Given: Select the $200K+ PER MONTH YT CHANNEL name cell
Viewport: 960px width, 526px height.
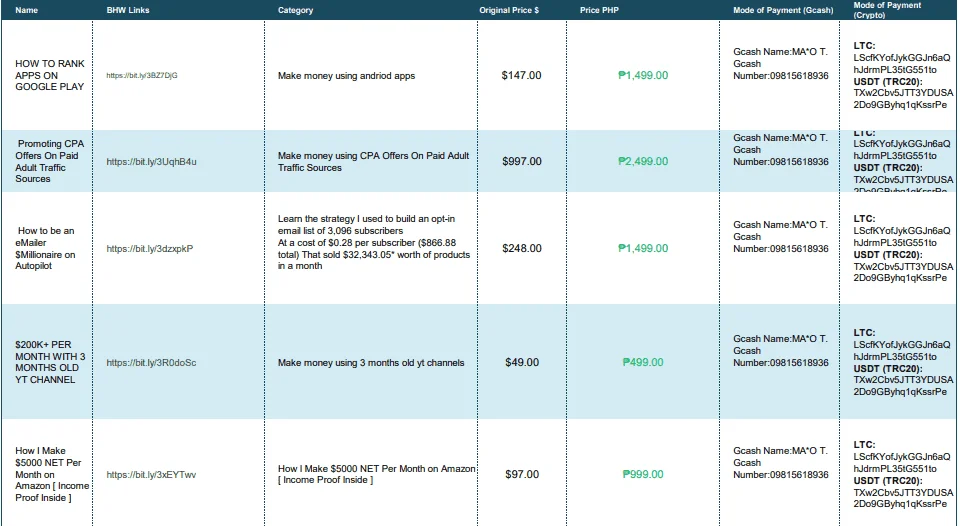Looking at the screenshot, I should coord(50,362).
